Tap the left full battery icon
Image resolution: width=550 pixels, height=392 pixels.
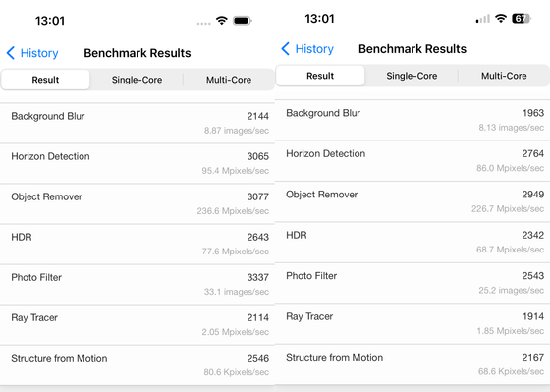[x=243, y=21]
